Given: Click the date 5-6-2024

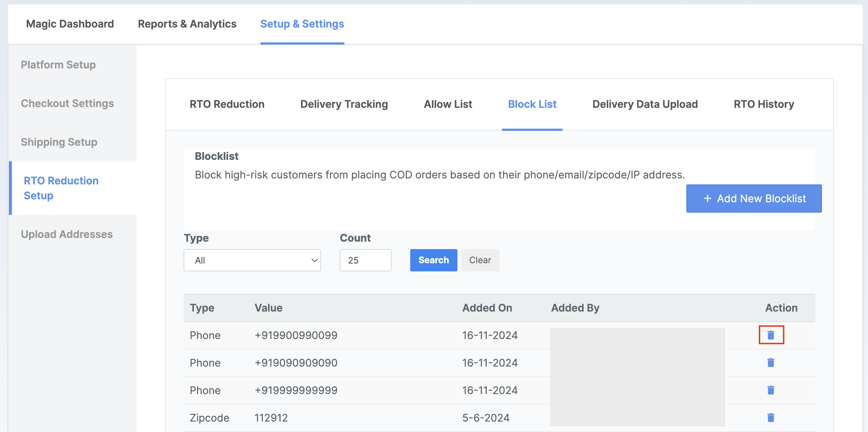Looking at the screenshot, I should coord(486,418).
